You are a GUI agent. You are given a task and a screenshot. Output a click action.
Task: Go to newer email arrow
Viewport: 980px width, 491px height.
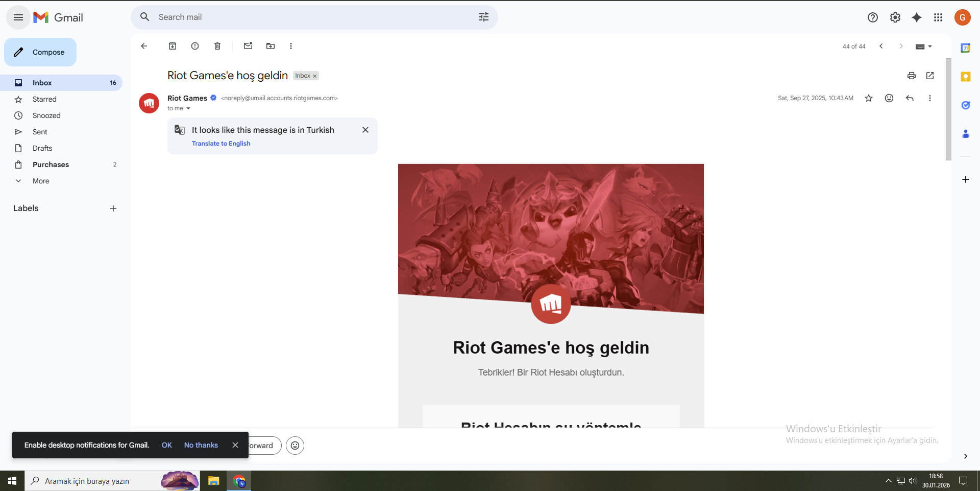[x=881, y=46]
